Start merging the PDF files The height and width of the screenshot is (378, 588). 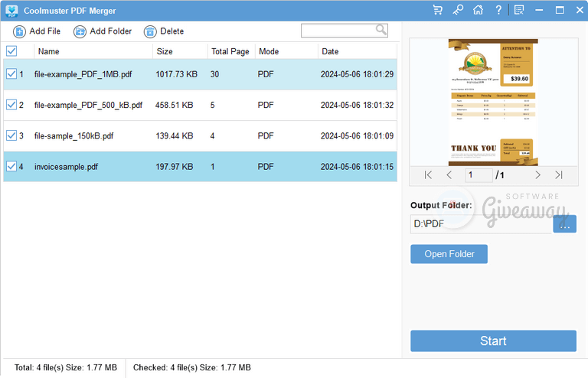[493, 341]
